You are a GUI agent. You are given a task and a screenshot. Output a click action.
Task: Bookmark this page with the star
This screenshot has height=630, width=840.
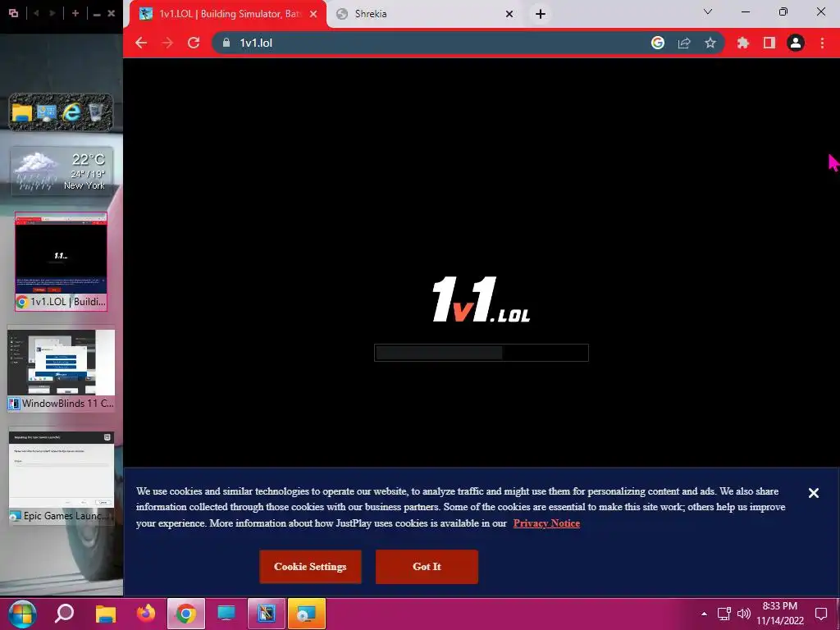coord(710,43)
